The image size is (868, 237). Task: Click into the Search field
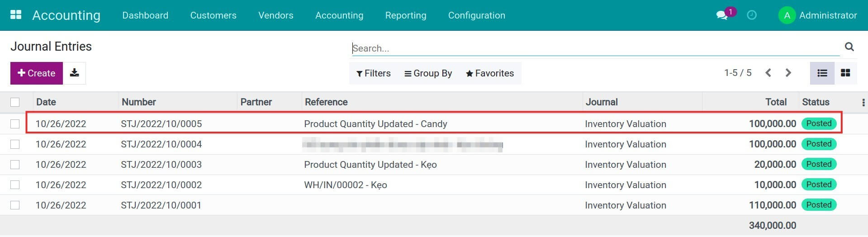pyautogui.click(x=595, y=48)
